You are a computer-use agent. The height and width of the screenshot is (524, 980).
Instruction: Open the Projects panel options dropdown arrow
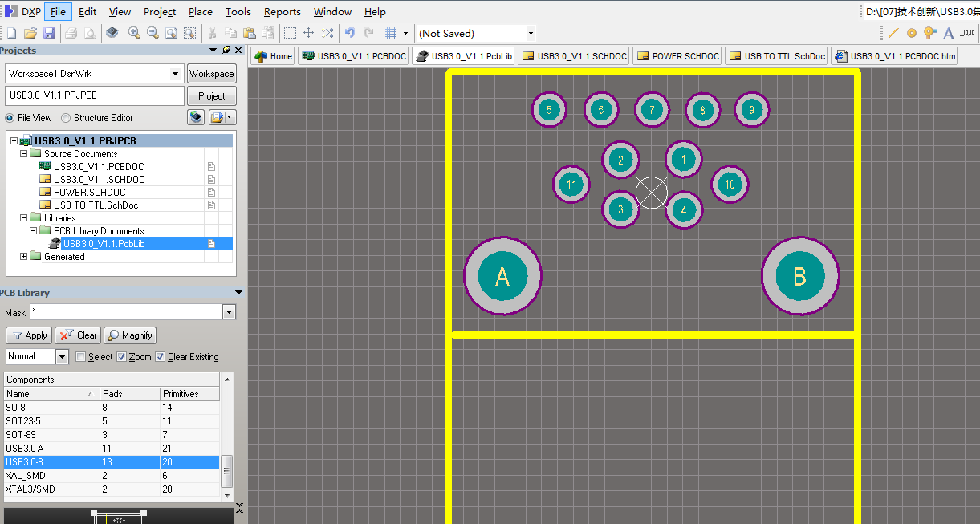click(x=213, y=50)
